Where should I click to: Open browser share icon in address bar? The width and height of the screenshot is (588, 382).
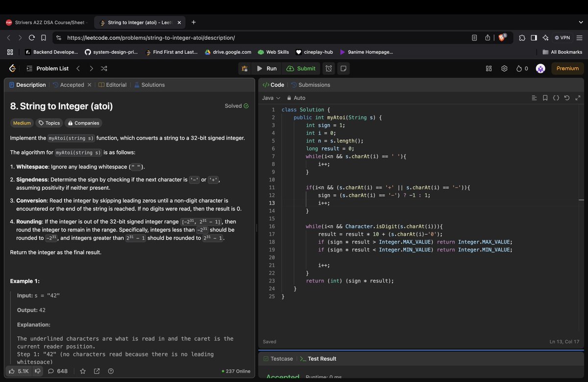pyautogui.click(x=488, y=38)
